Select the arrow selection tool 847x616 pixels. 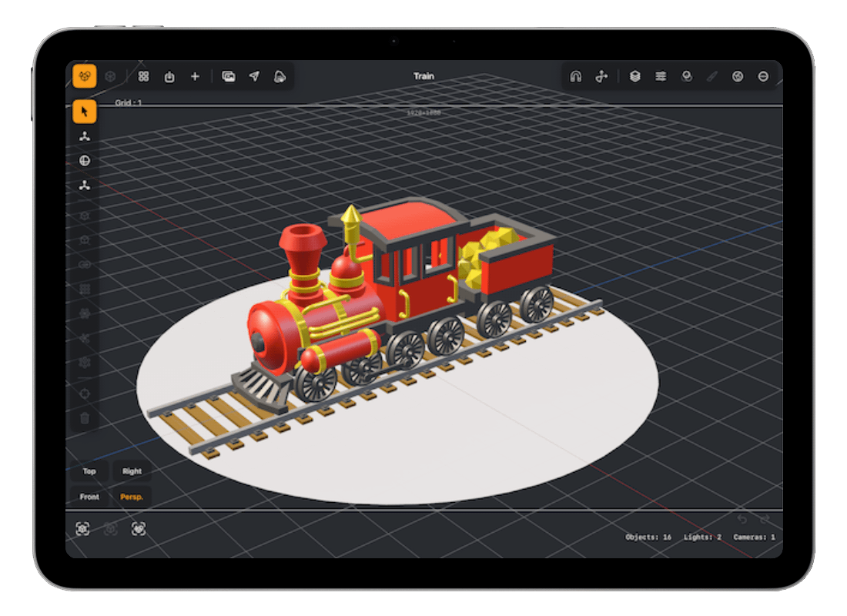84,112
